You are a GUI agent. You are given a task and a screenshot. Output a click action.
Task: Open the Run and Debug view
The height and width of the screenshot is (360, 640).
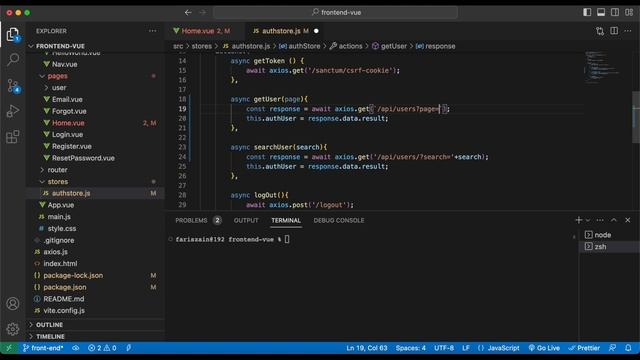(x=13, y=111)
